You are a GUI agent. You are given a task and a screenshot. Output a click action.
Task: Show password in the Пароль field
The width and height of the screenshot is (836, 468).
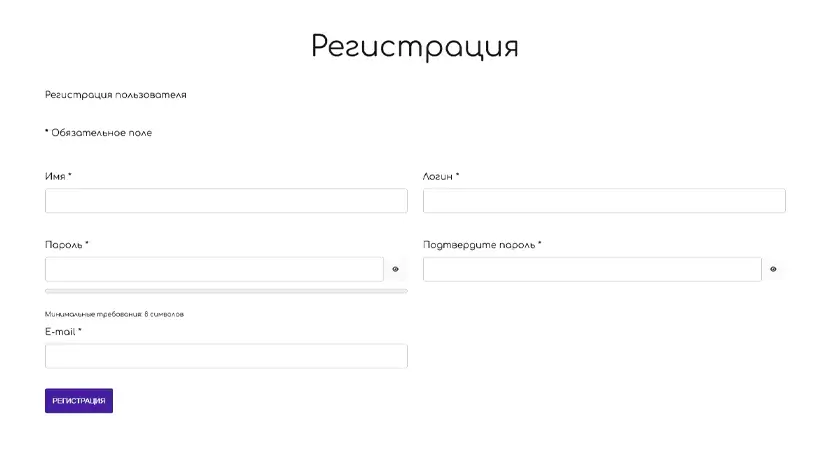coord(395,269)
